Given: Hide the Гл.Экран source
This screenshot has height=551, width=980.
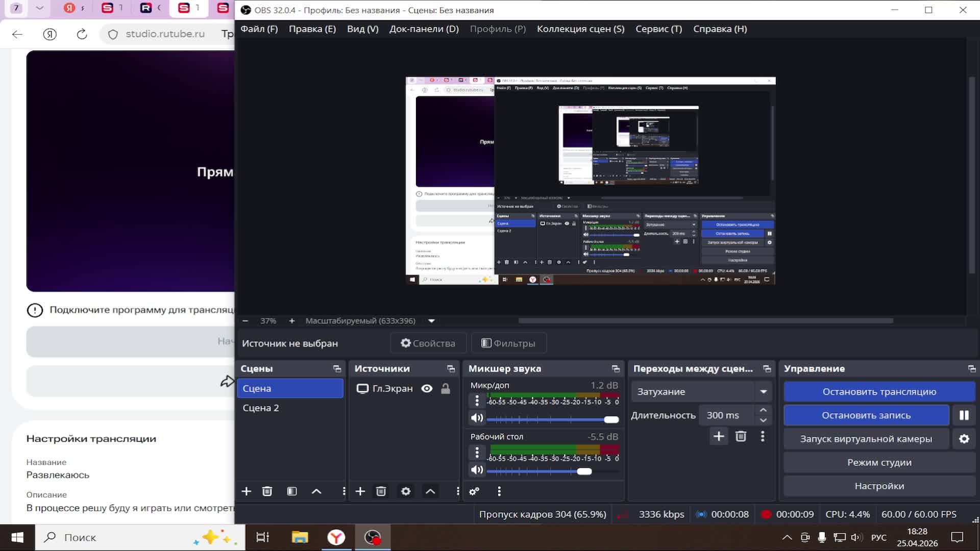Looking at the screenshot, I should pos(427,389).
